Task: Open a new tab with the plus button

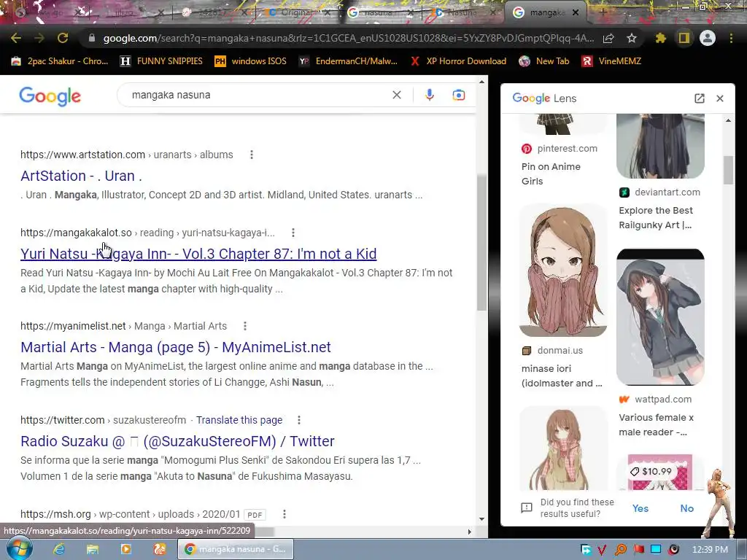Action: 603,12
